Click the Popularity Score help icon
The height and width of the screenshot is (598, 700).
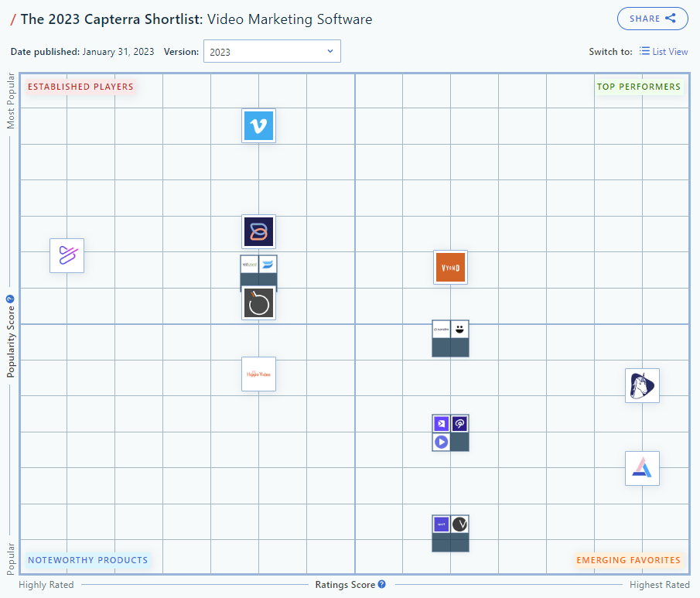click(11, 299)
